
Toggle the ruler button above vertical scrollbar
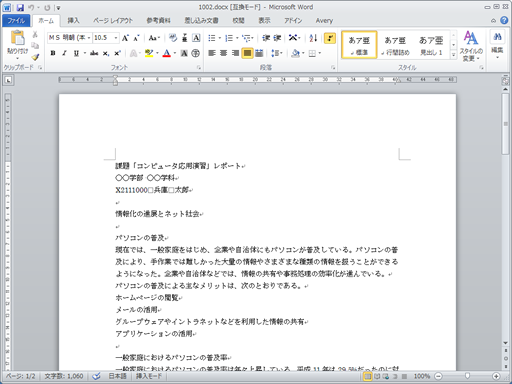505,80
